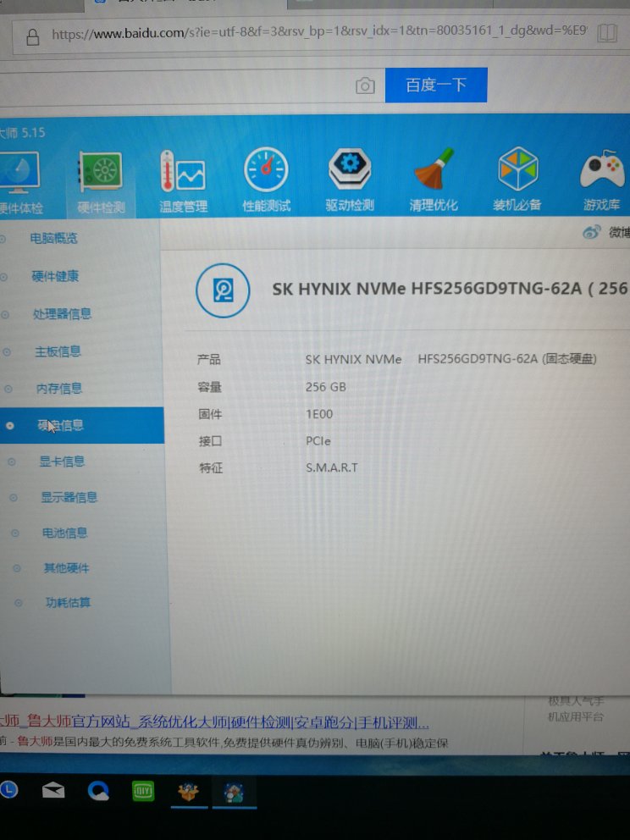Image resolution: width=630 pixels, height=840 pixels.
Task: Open reading view book icon in browser
Action: point(607,33)
